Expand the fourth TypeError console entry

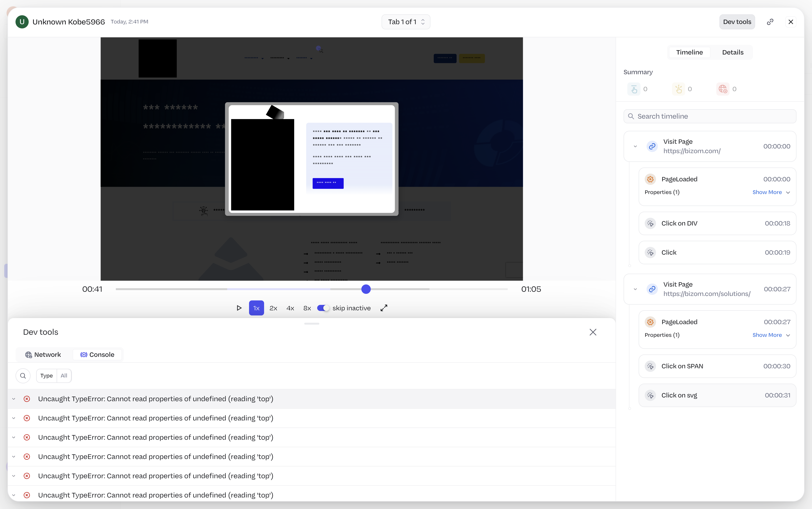tap(14, 456)
